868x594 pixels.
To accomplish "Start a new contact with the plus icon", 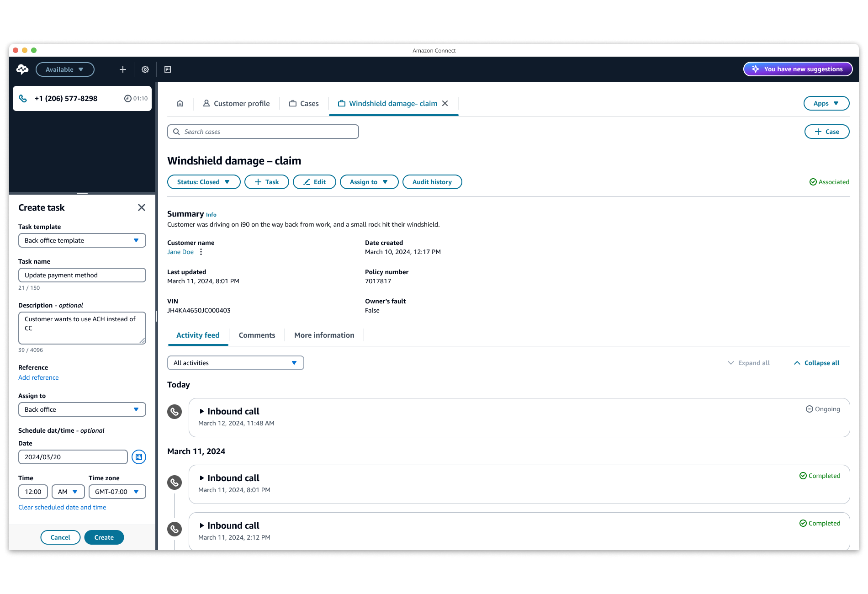I will [x=122, y=69].
